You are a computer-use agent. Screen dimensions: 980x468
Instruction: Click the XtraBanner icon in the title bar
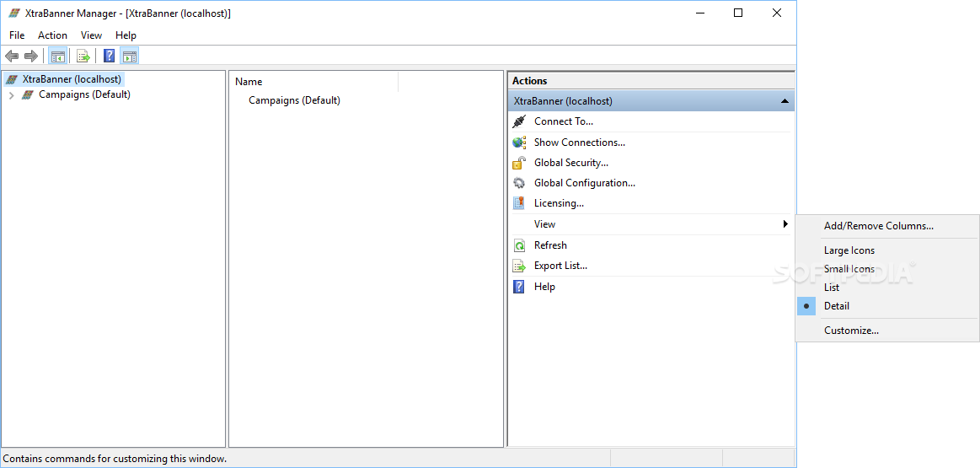[x=13, y=13]
